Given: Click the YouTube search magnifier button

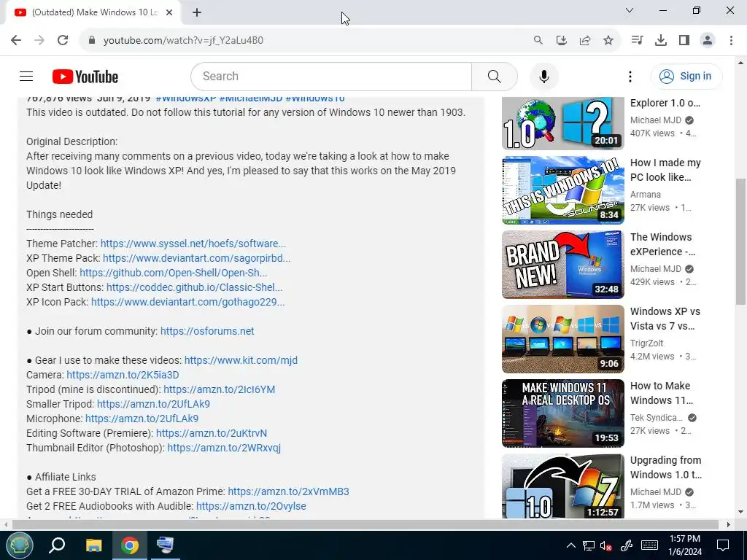Looking at the screenshot, I should pyautogui.click(x=495, y=76).
